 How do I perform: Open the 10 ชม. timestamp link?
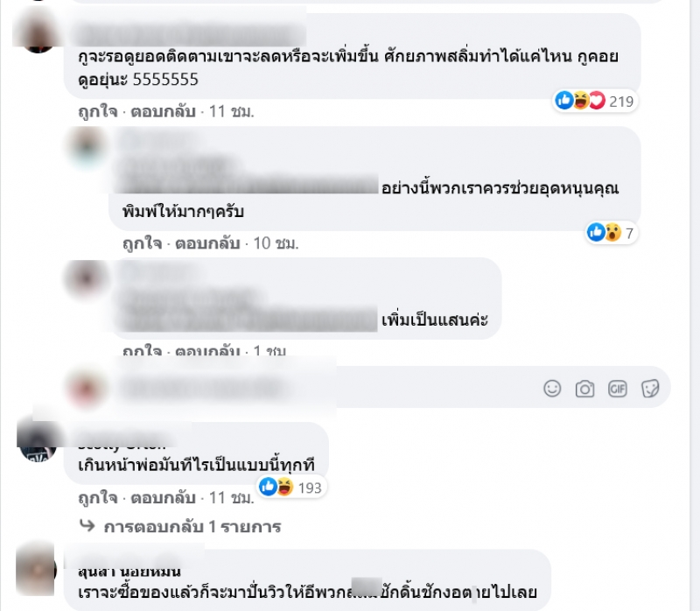(x=276, y=243)
